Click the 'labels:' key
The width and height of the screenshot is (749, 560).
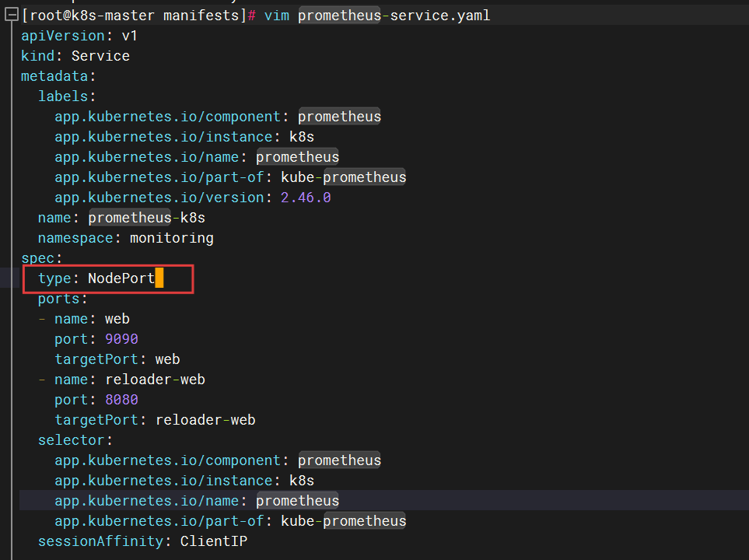[67, 96]
